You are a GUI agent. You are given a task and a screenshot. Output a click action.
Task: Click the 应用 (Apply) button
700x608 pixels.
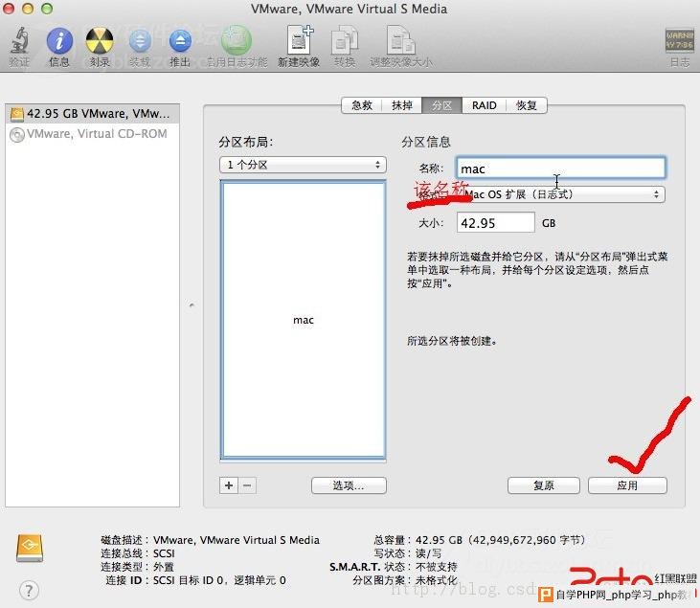pos(627,485)
